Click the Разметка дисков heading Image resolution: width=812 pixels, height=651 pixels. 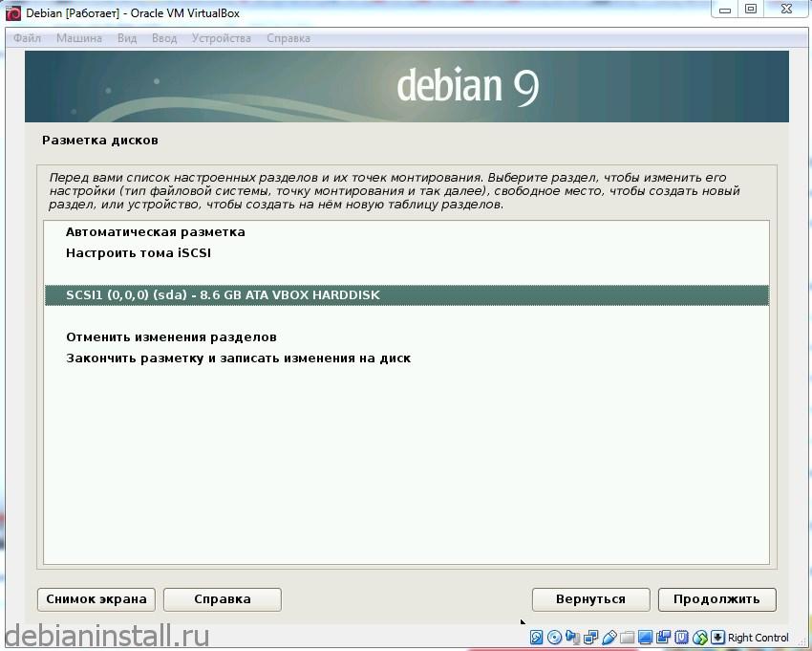100,141
